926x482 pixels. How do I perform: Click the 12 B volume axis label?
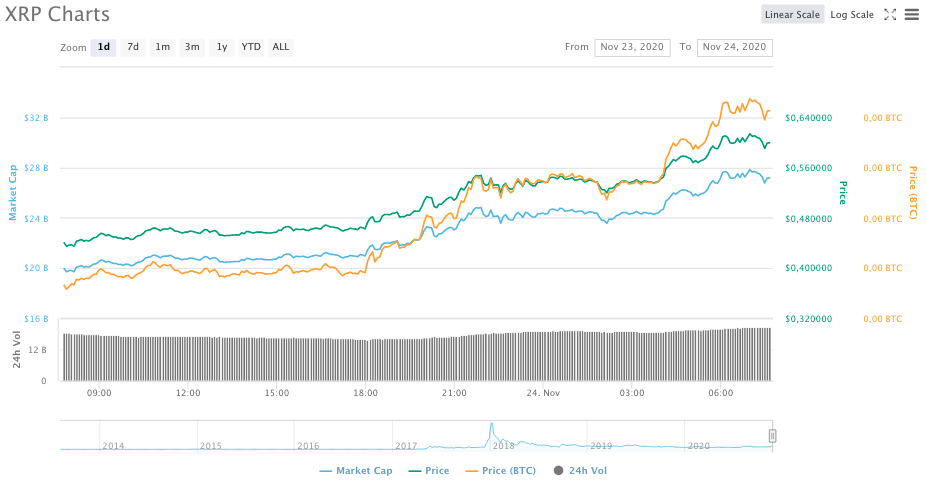point(38,350)
